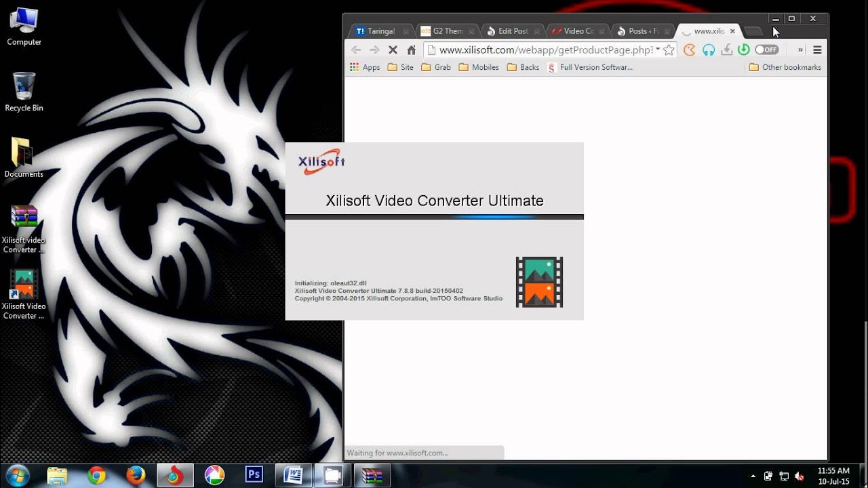The image size is (868, 488).
Task: Open a new Chrome tab
Action: coord(753,31)
